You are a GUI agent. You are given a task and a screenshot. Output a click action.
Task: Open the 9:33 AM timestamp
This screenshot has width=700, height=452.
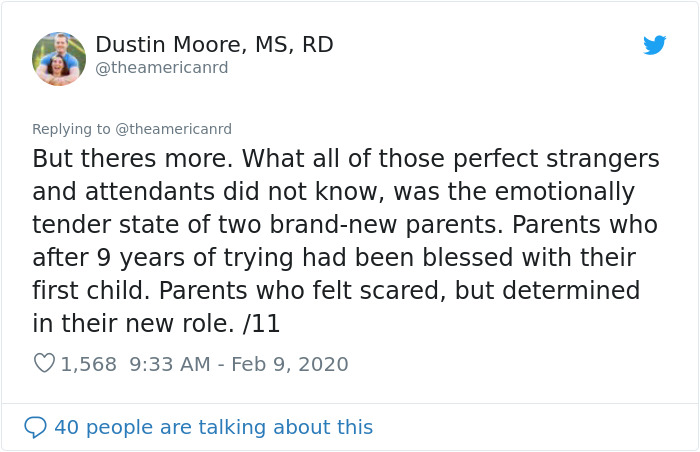170,364
